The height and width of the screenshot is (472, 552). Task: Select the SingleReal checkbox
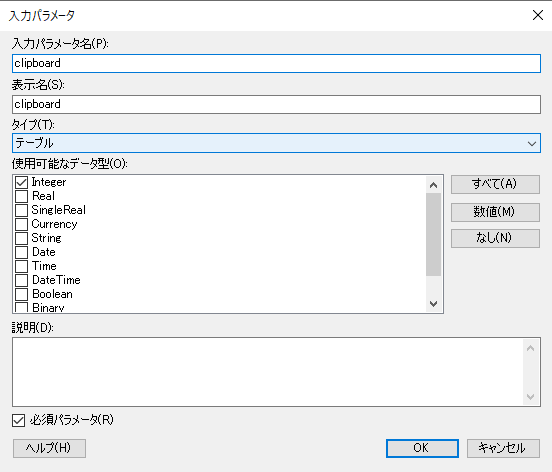(x=21, y=210)
